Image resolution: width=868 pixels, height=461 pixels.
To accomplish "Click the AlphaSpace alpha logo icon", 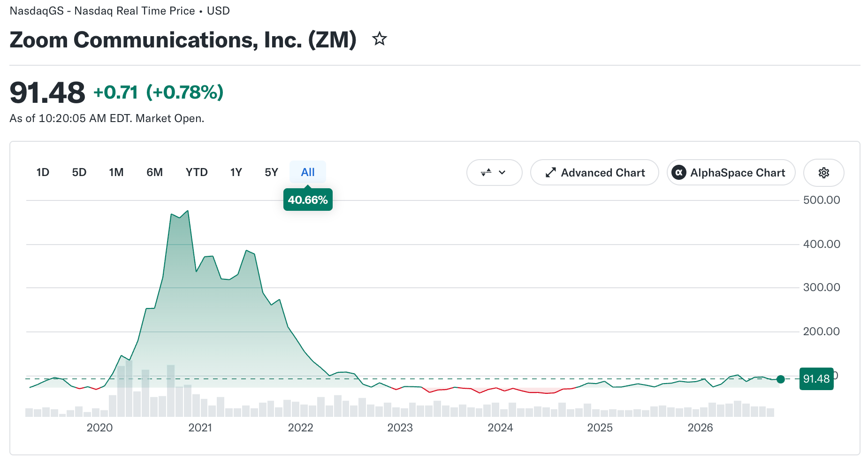I will tap(678, 173).
